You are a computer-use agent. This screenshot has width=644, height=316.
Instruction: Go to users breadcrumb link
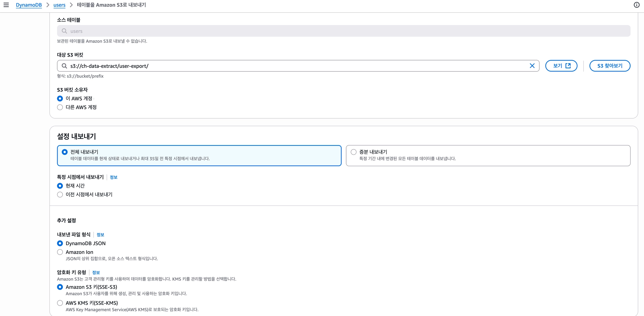[59, 5]
